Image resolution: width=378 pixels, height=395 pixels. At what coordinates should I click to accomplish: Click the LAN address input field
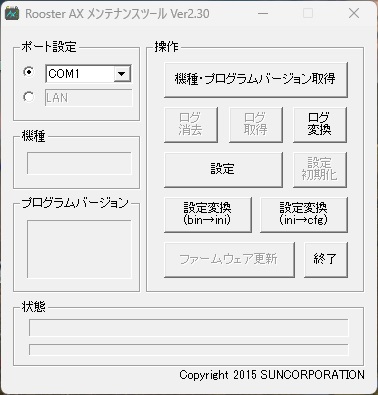[89, 98]
